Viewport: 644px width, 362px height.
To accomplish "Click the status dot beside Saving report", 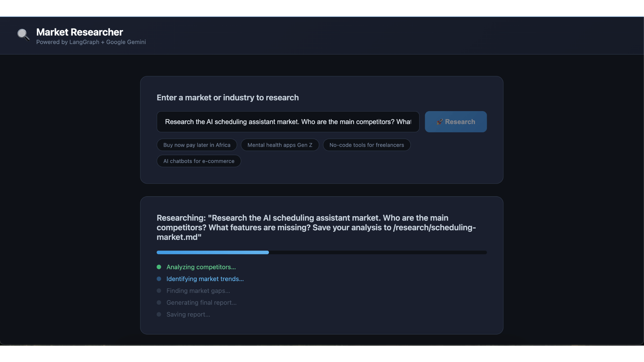I will point(159,314).
